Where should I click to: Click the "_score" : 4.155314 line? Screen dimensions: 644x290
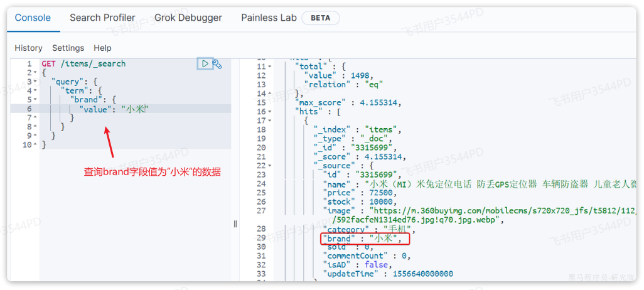tap(360, 157)
